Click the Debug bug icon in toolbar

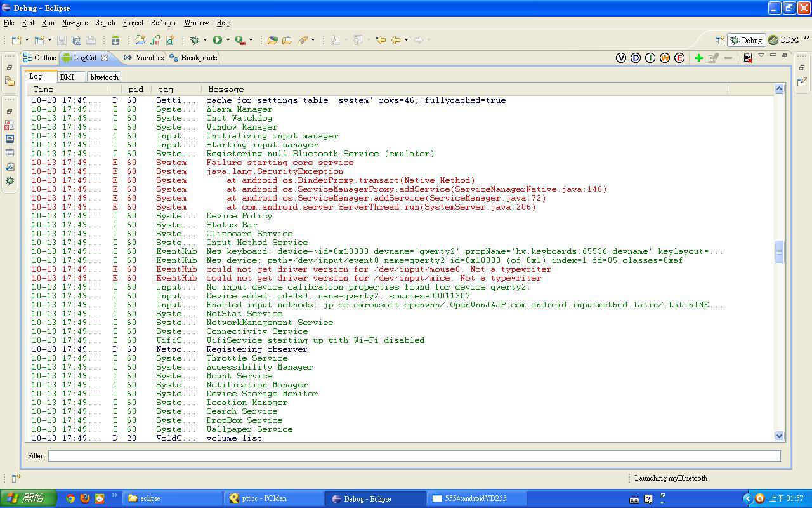tap(195, 40)
